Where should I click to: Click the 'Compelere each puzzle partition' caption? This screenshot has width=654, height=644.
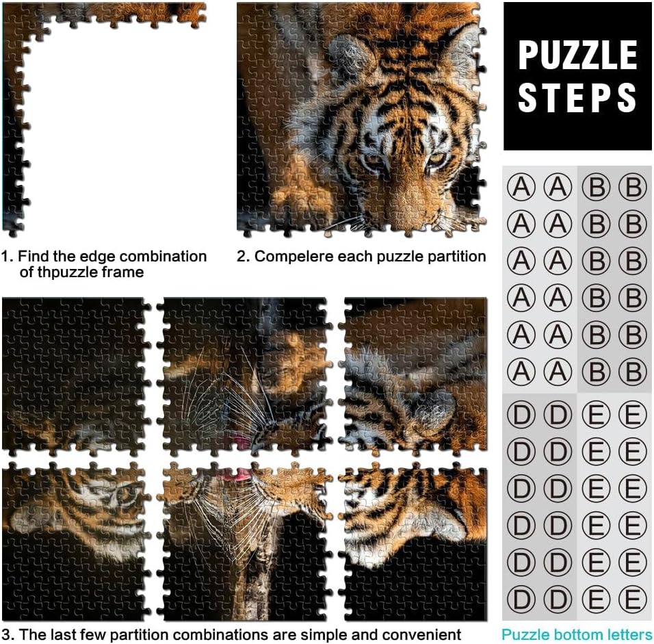coord(361,256)
